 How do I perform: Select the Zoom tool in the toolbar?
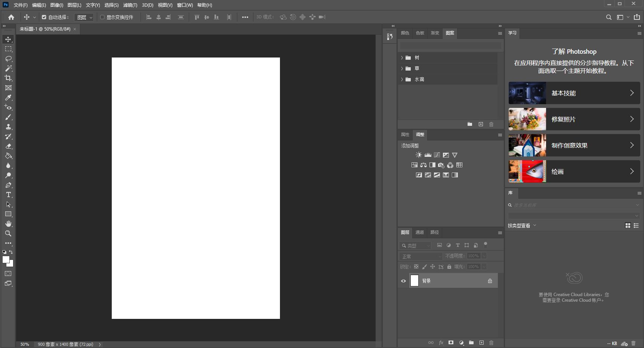pyautogui.click(x=8, y=233)
